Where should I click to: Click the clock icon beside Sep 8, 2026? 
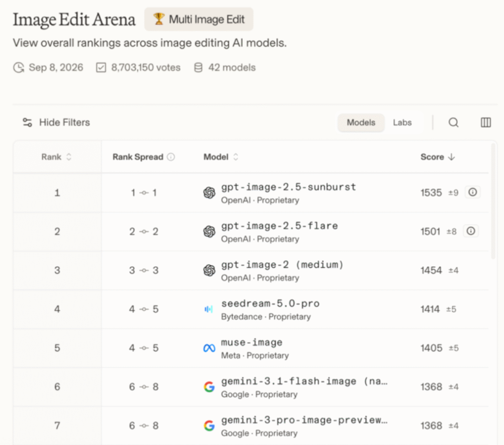19,67
